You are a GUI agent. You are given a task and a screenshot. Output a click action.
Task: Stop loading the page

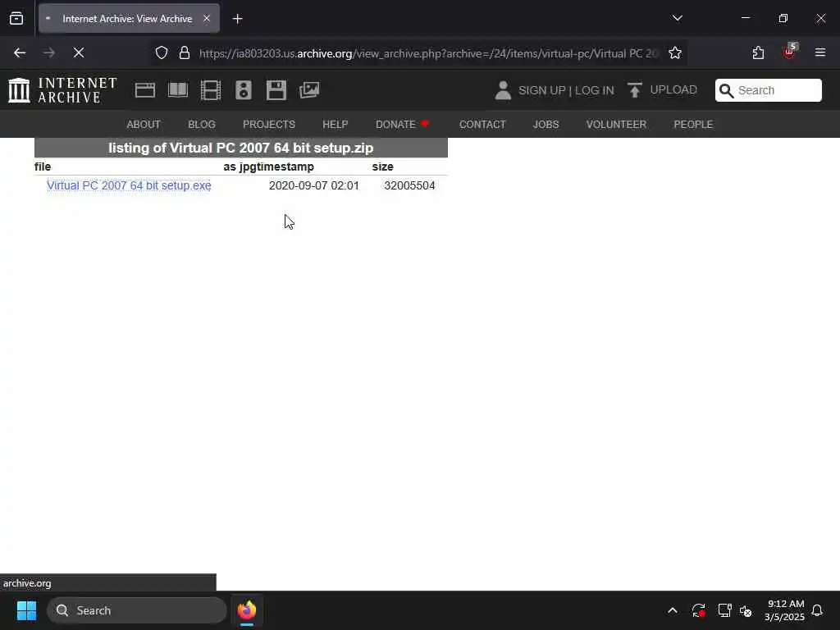click(x=78, y=53)
